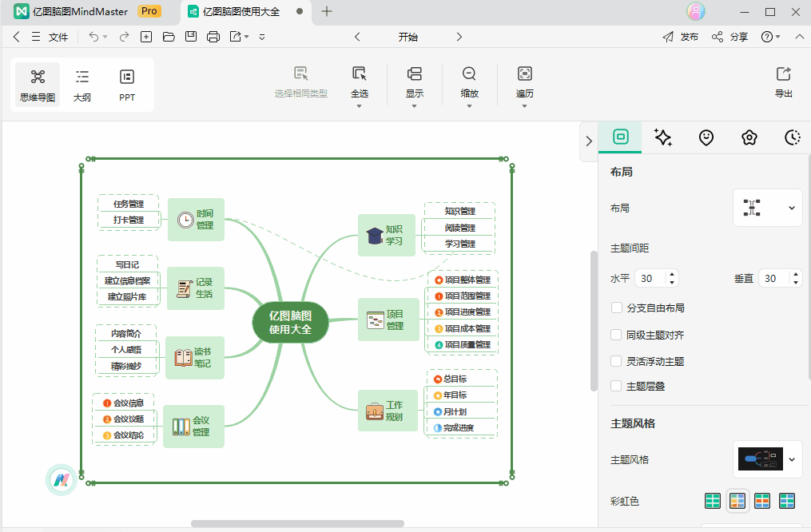Switch to the 亿图脑图使用大全 document tab
Screen dimensions: 811x532
tap(241, 12)
